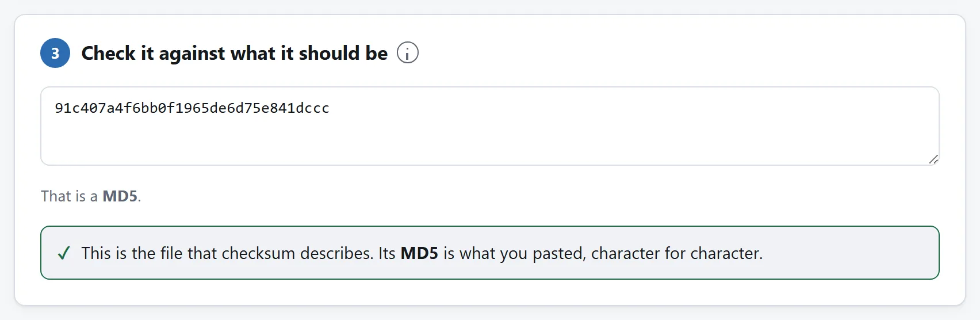Viewport: 980px width, 320px height.
Task: Click blank card area right of heading
Action: coord(679,53)
